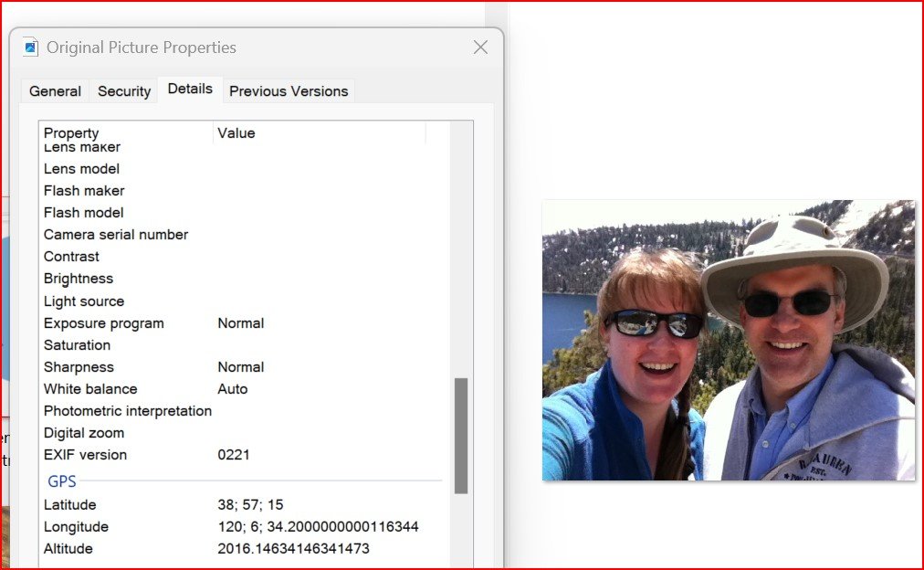
Task: Select the Digital zoom property row
Action: [x=84, y=433]
